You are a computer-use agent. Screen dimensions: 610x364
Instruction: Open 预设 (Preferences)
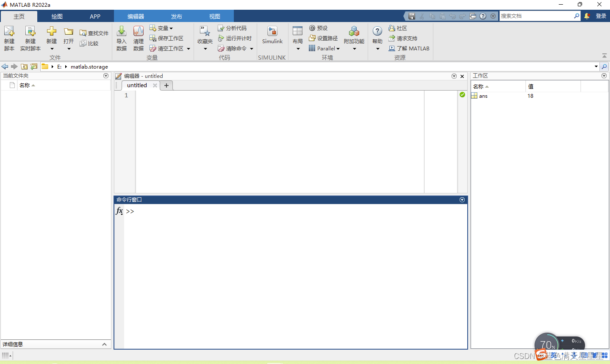coord(318,28)
